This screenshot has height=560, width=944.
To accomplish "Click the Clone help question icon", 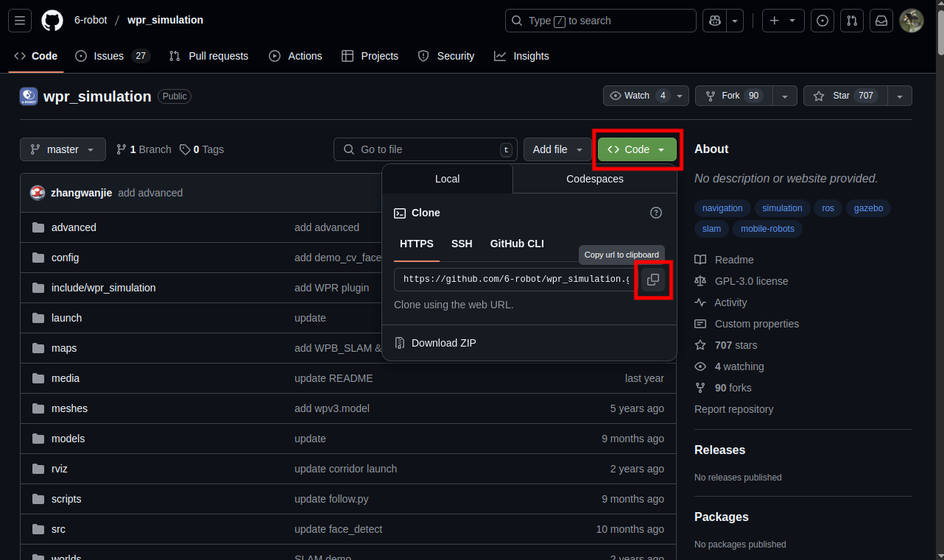I will pyautogui.click(x=656, y=213).
